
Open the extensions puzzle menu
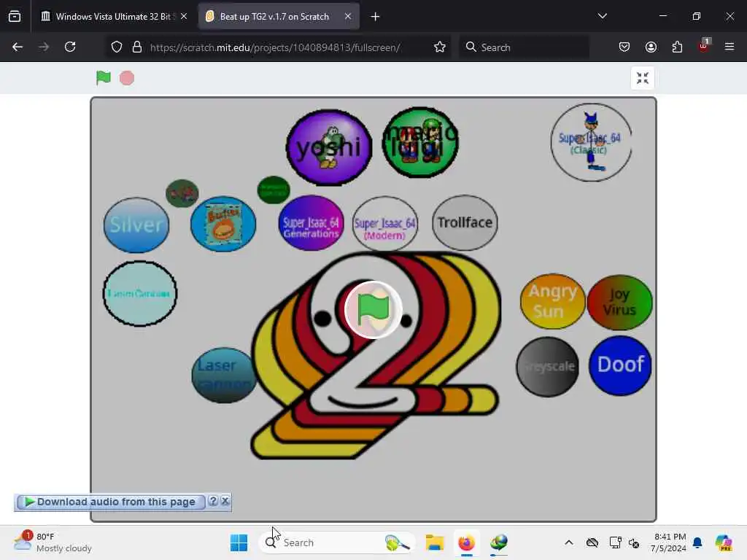[x=677, y=47]
